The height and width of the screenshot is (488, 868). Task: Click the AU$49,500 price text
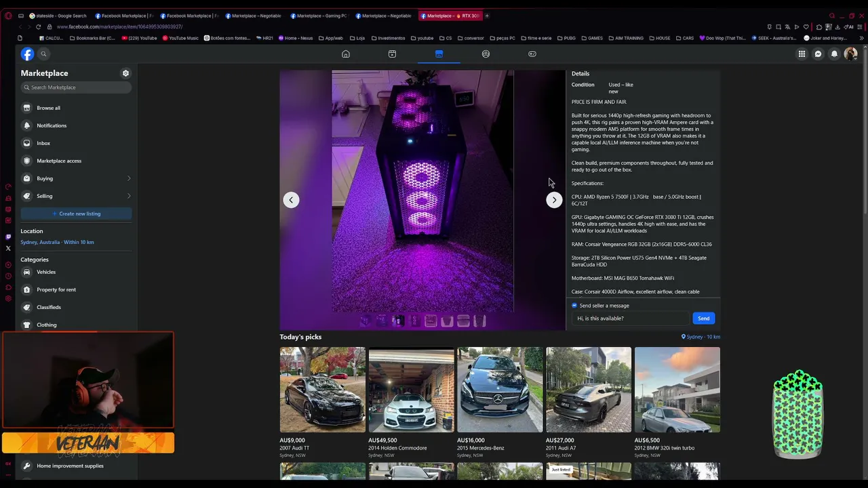[x=382, y=441]
